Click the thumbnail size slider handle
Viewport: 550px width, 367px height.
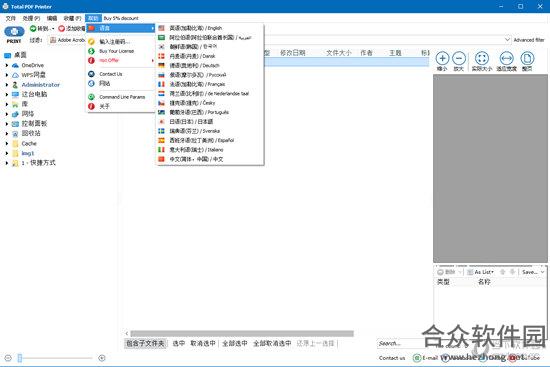tap(20, 358)
